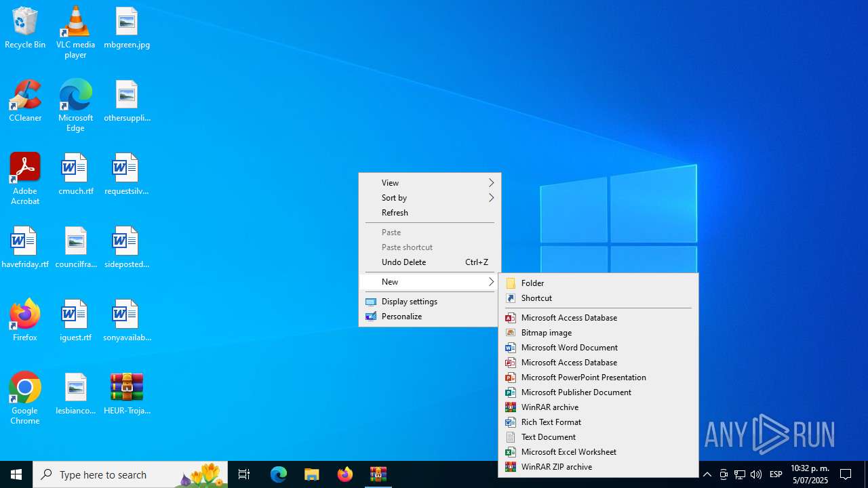Viewport: 868px width, 488px height.
Task: Select the Firefox desktop shortcut
Action: [25, 321]
